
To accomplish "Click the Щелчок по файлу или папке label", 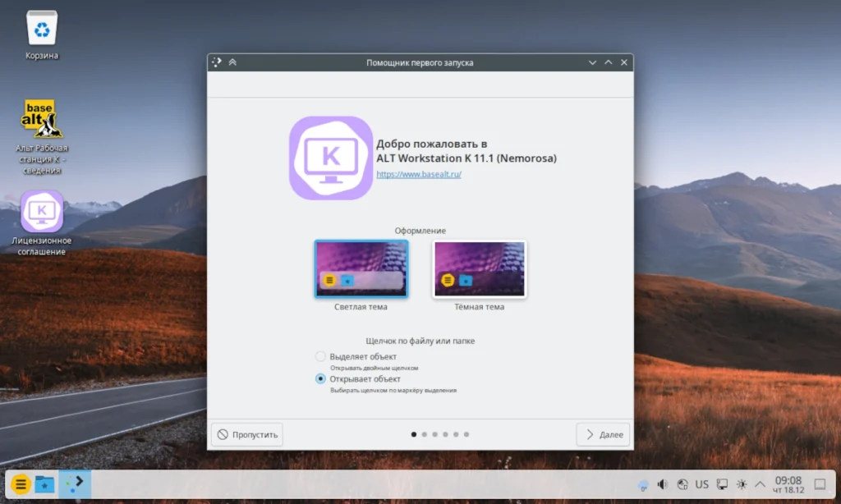I will point(420,341).
